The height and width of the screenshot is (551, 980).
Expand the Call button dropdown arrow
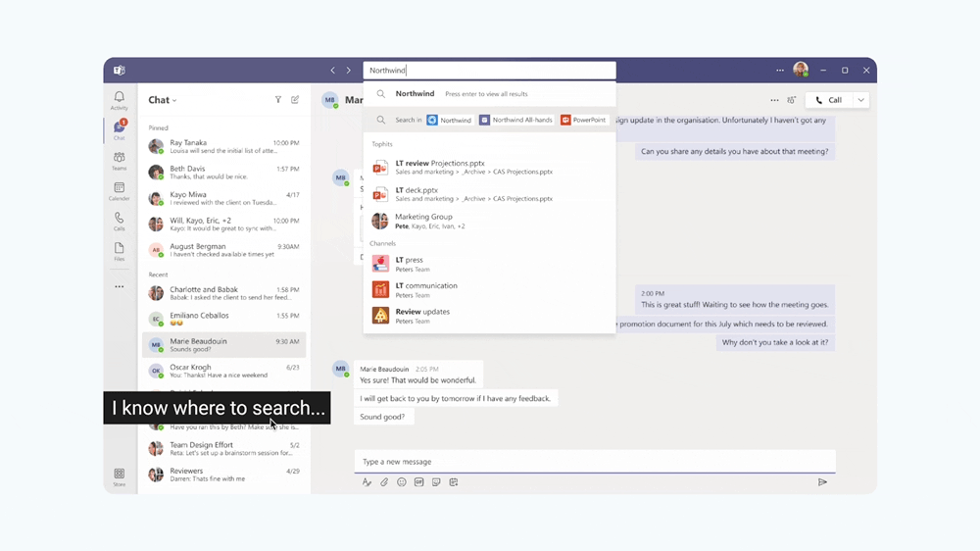click(861, 100)
